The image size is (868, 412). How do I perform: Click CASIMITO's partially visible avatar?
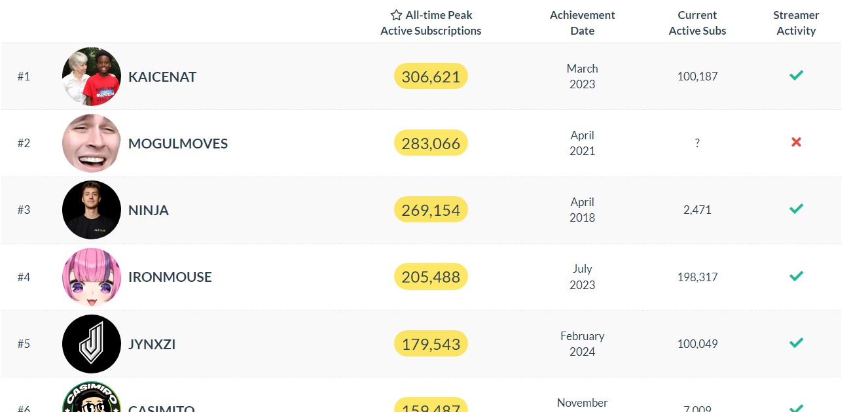click(x=92, y=397)
